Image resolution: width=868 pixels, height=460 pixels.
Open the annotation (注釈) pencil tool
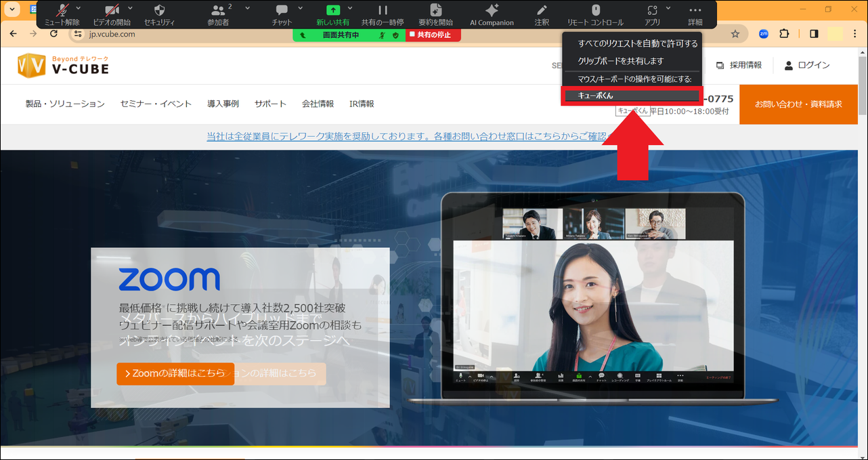point(542,14)
